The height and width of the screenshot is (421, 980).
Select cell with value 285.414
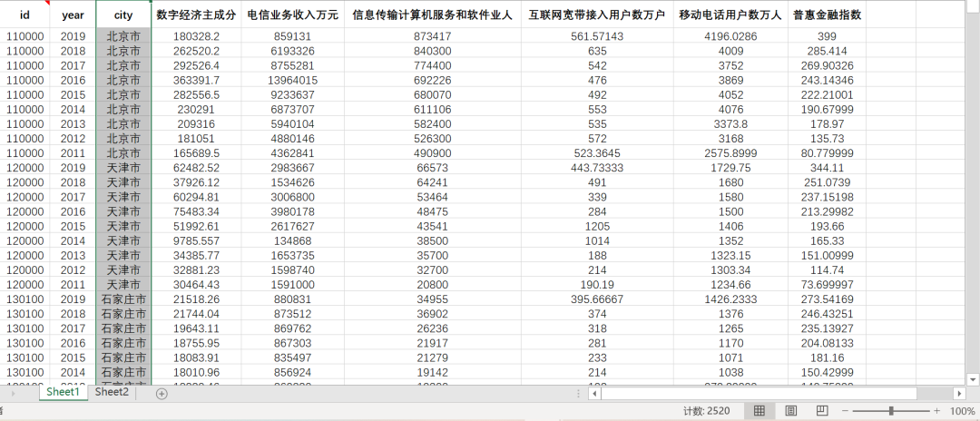coord(827,51)
